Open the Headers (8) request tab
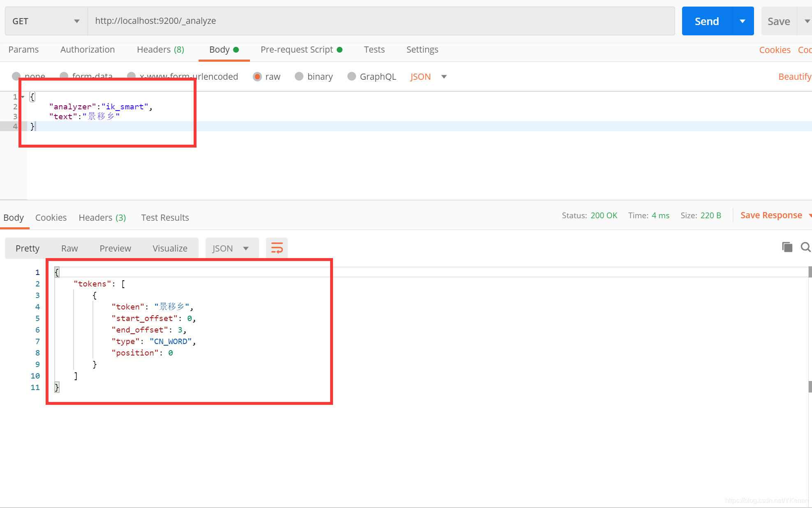Viewport: 812px width, 508px height. [x=160, y=50]
